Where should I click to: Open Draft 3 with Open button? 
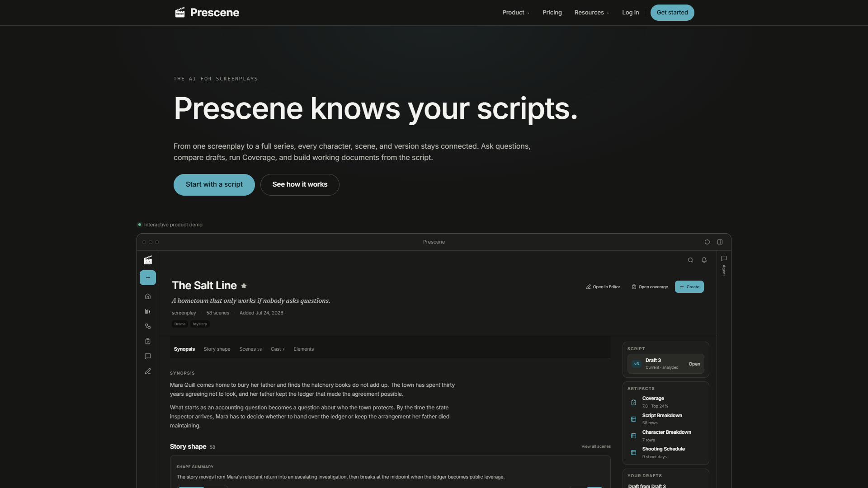(694, 364)
